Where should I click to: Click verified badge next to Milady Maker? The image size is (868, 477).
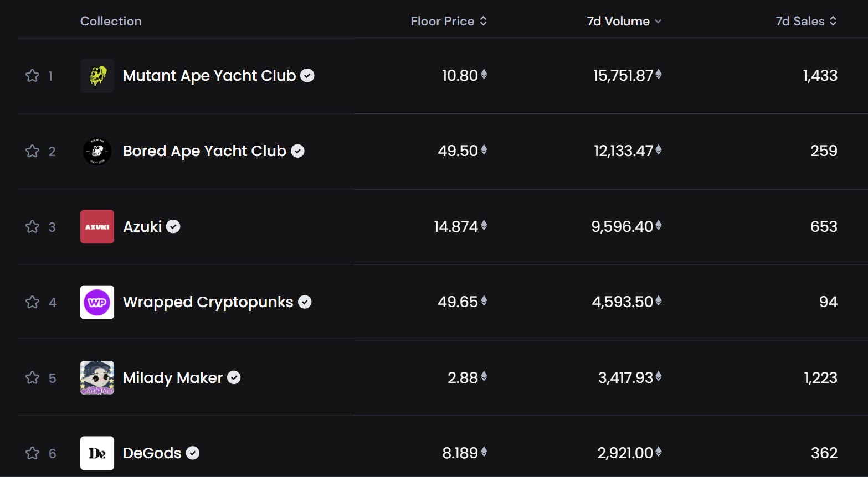point(234,378)
